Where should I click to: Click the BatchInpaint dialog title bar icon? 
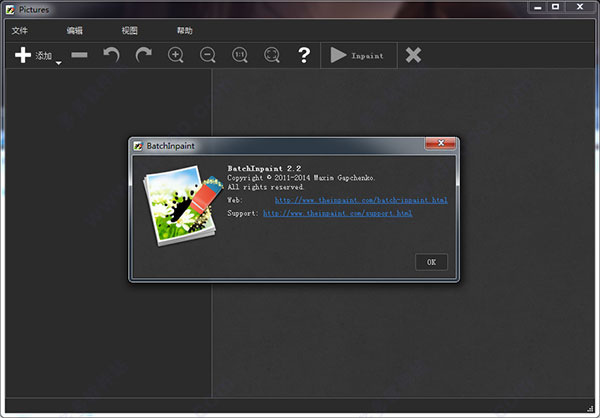138,146
